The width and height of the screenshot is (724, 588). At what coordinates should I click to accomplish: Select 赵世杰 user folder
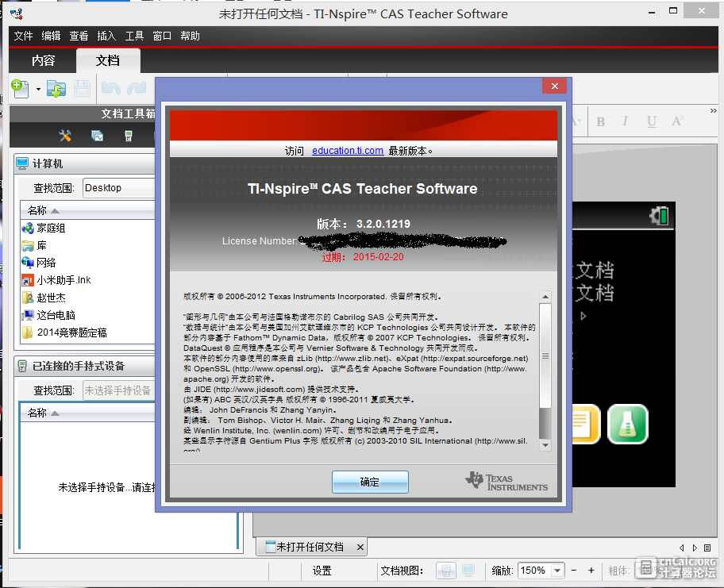tap(44, 298)
